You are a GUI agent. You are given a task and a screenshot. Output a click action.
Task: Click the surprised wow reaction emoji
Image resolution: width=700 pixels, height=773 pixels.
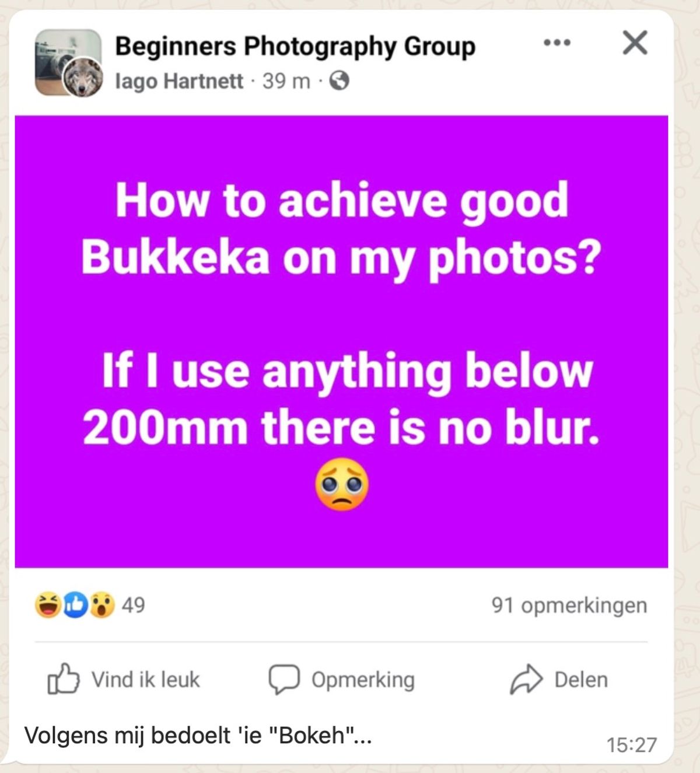coord(102,605)
